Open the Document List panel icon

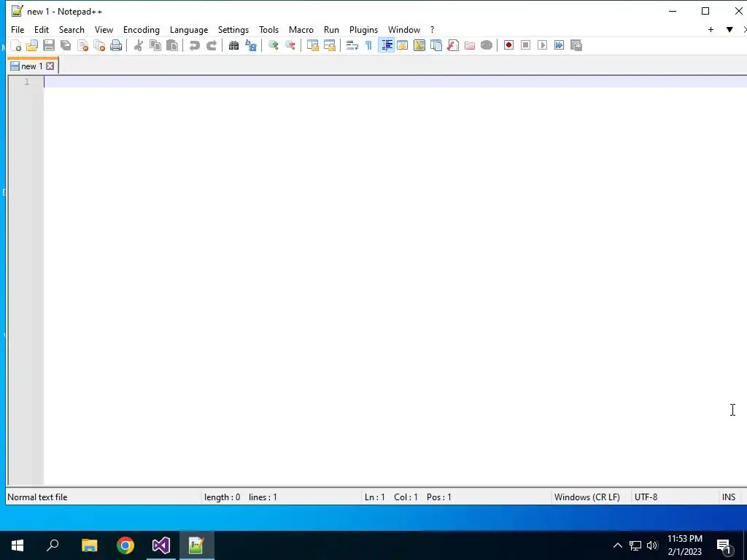(436, 45)
